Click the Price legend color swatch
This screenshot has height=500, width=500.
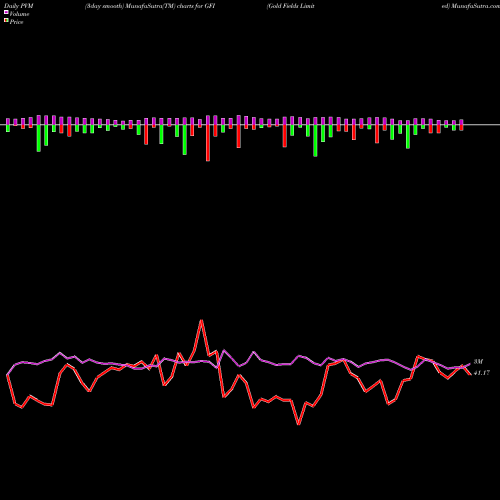coord(6,20)
